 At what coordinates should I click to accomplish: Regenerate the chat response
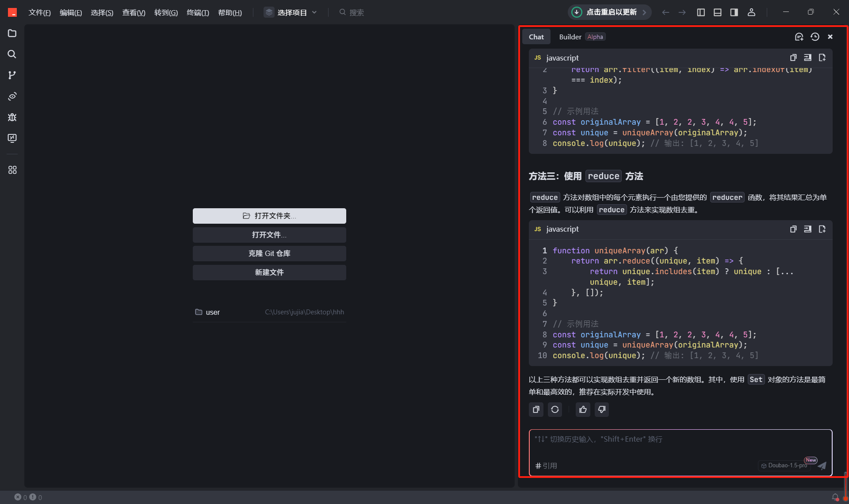pyautogui.click(x=555, y=409)
